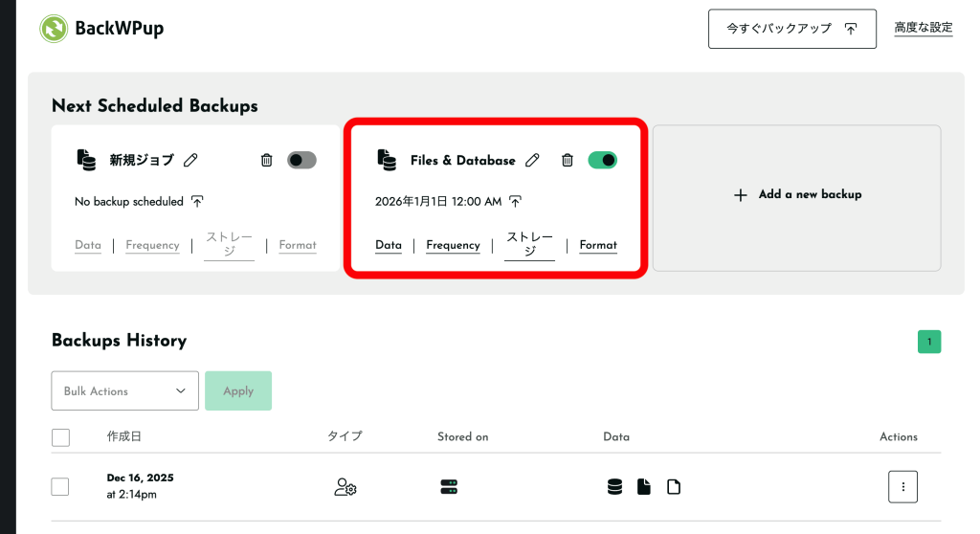Screen dimensions: 980x534
Task: Click the Add a new backup card
Action: [797, 194]
